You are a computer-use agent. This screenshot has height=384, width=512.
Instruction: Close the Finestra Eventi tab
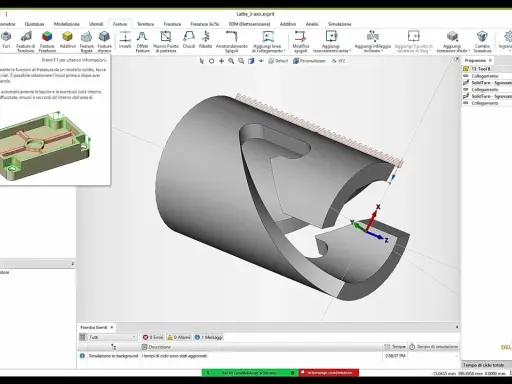click(x=112, y=327)
